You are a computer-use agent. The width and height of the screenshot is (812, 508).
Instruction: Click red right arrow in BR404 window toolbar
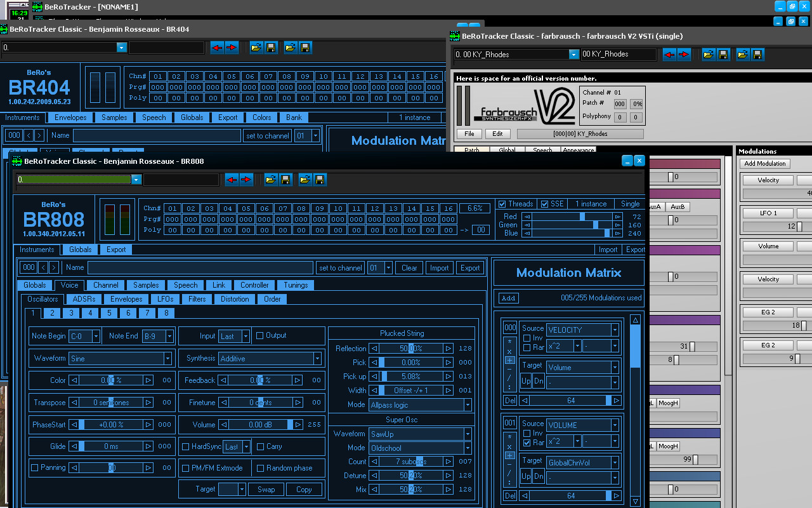[232, 48]
